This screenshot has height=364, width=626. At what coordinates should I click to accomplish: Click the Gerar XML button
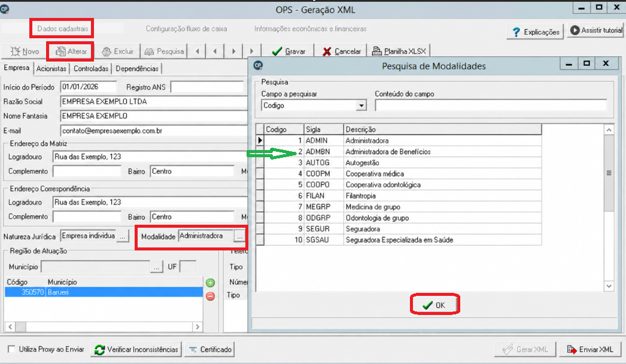click(525, 350)
